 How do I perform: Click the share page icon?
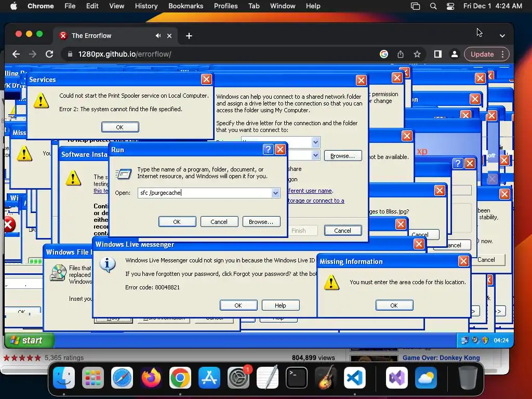[401, 54]
